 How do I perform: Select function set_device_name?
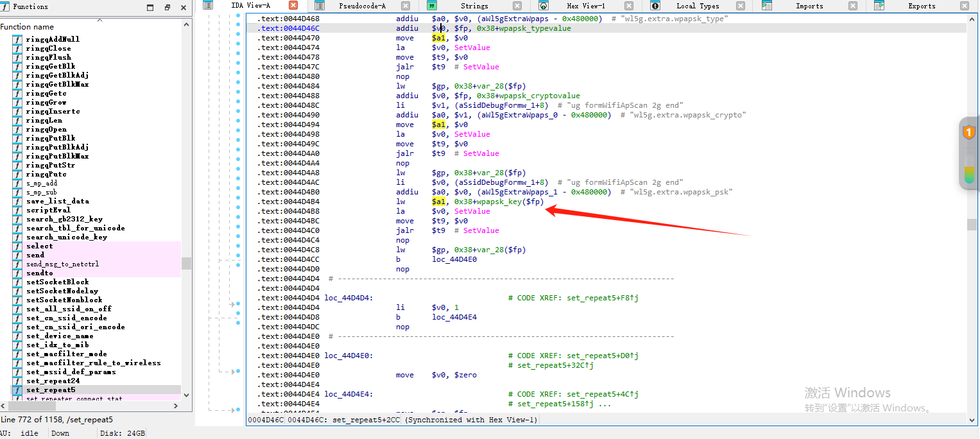click(x=60, y=336)
